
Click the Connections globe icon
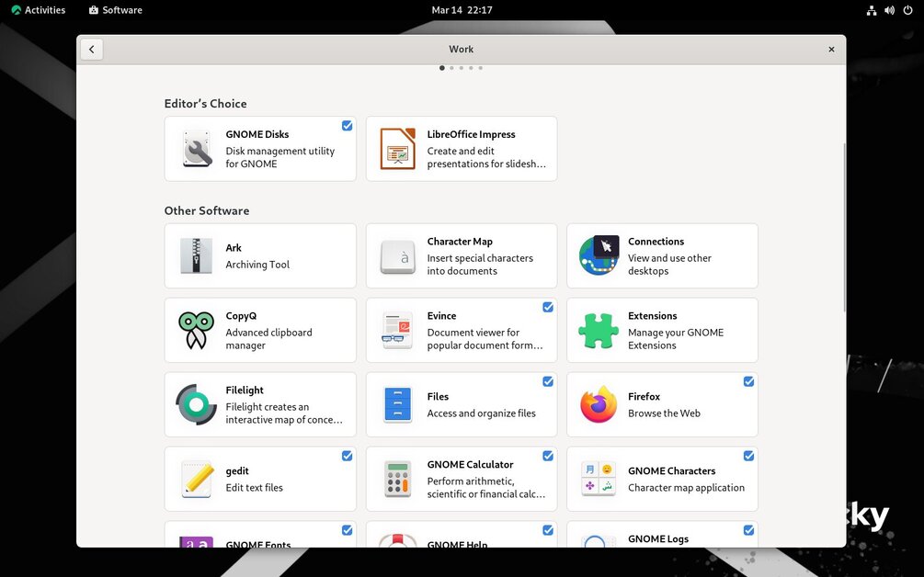tap(599, 255)
